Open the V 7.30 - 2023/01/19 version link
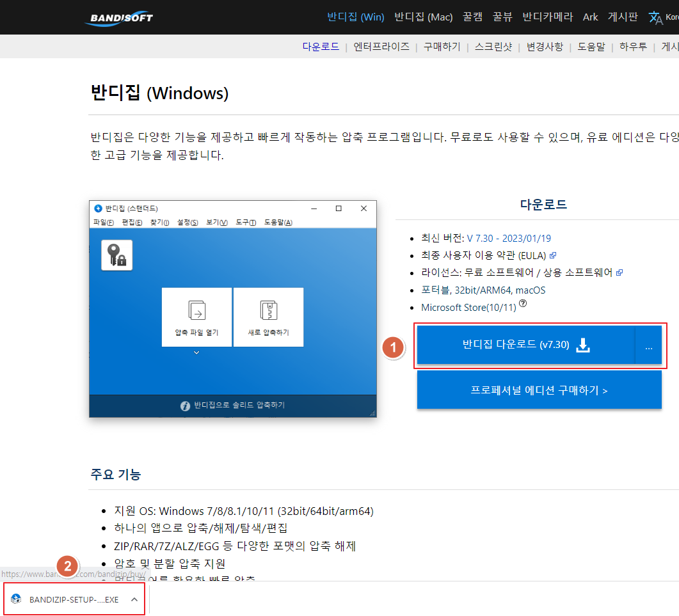The image size is (679, 616). pyautogui.click(x=508, y=238)
